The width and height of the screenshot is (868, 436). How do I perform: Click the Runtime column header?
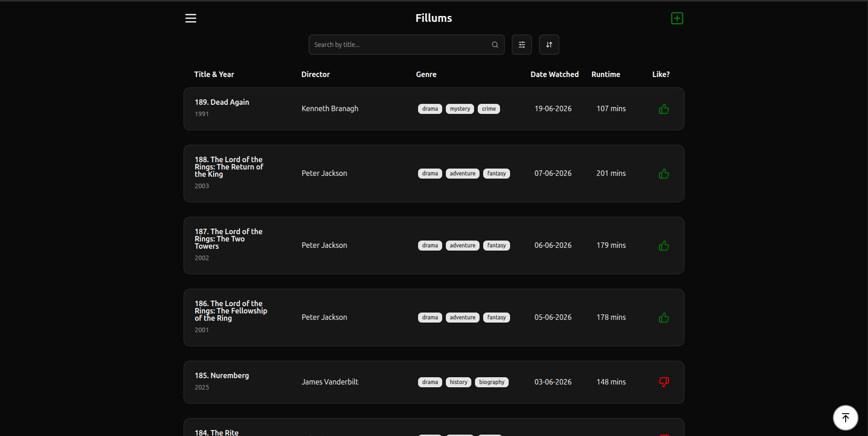[606, 74]
